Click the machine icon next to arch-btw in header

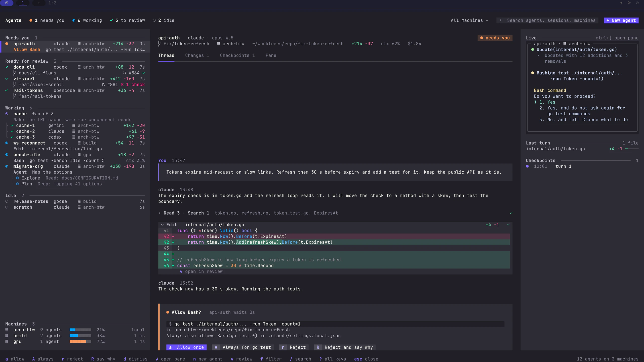click(219, 44)
